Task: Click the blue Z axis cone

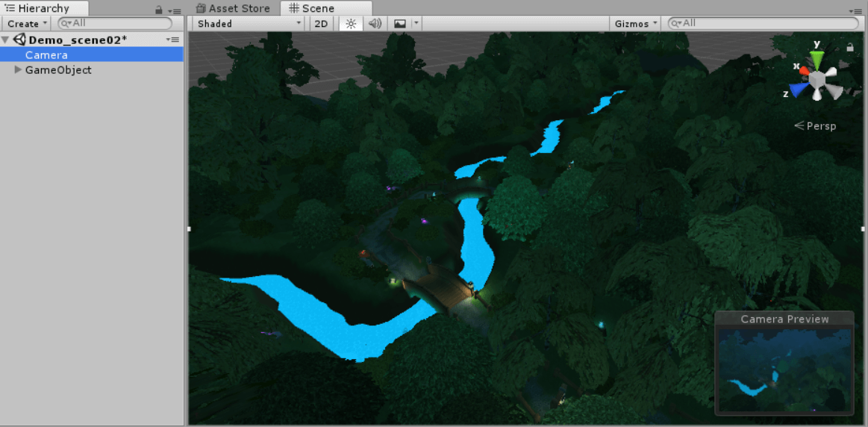Action: (x=799, y=90)
